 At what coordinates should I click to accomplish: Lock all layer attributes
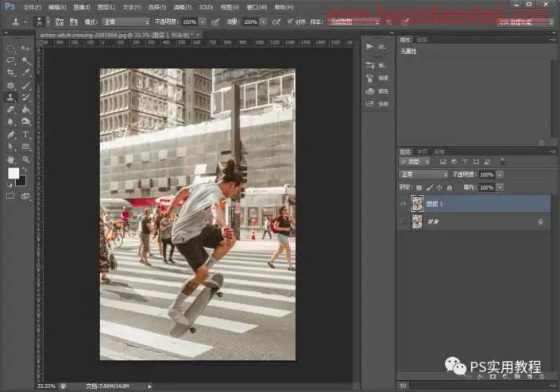tap(450, 187)
